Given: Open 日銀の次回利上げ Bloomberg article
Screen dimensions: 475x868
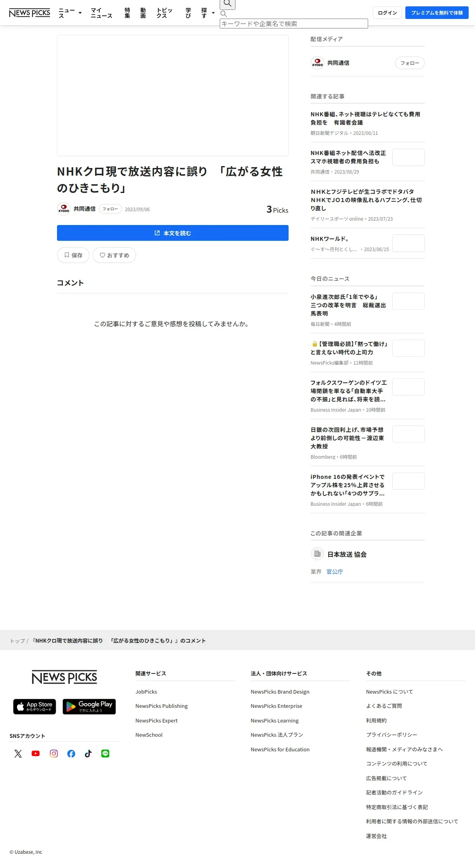Looking at the screenshot, I should click(x=347, y=438).
